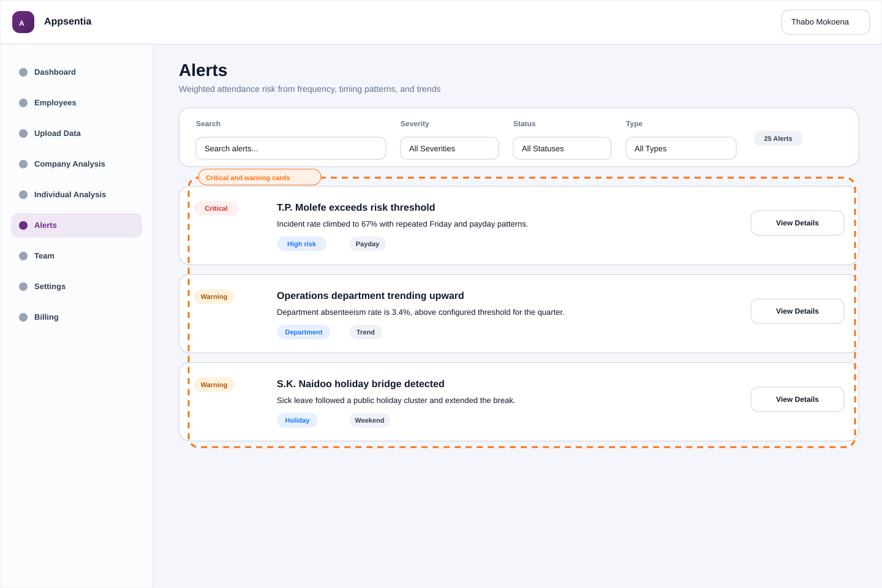
Task: Open Settings from the sidebar
Action: pyautogui.click(x=77, y=287)
